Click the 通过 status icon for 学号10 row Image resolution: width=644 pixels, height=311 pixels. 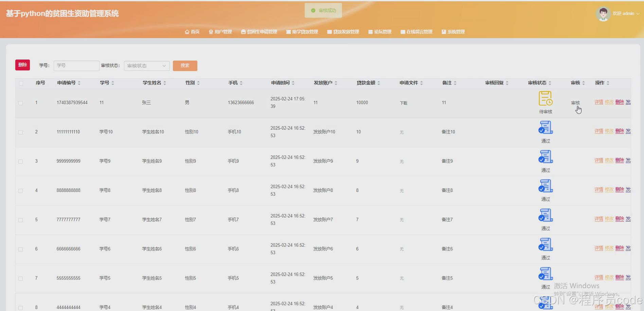point(545,128)
